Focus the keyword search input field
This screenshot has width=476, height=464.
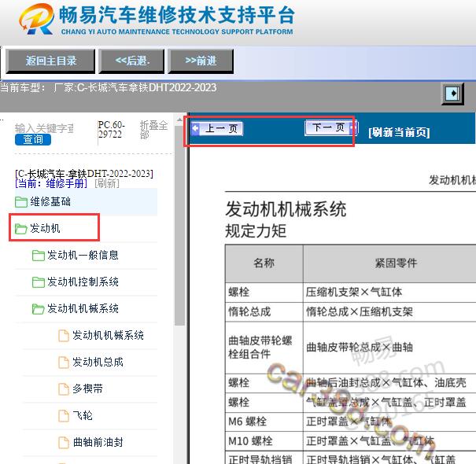click(x=44, y=128)
